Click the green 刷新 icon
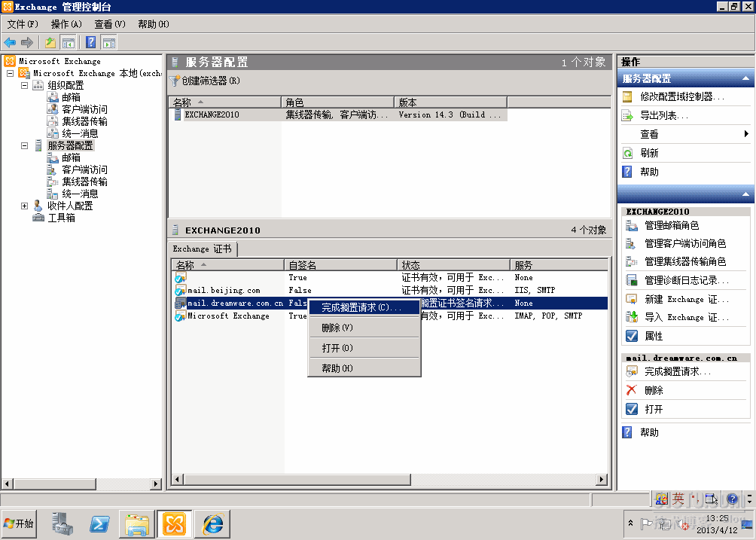 (x=627, y=154)
